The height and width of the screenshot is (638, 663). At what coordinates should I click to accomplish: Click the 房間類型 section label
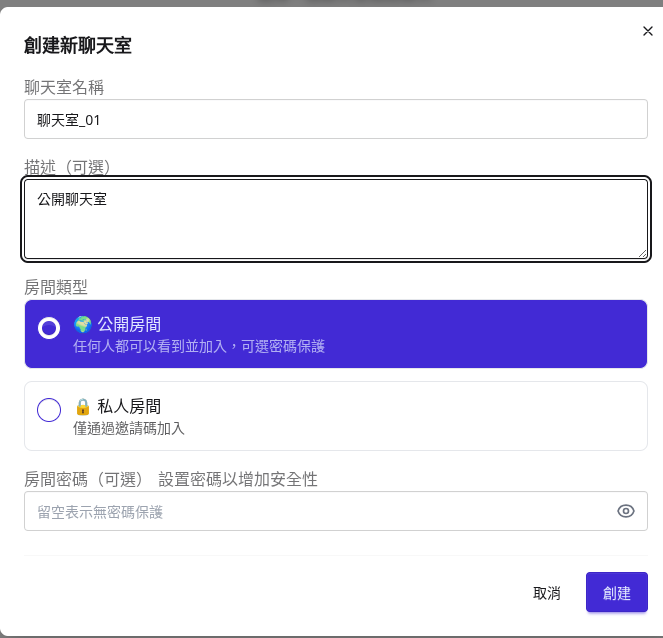pos(56,288)
